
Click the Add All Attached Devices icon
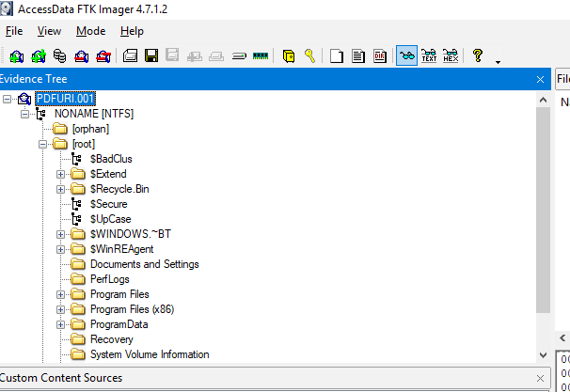39,56
